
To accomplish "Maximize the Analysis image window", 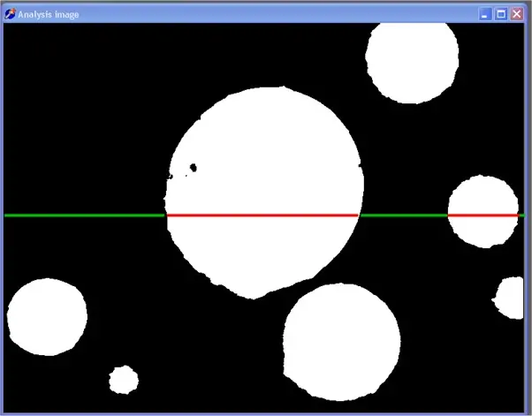I will pos(500,14).
